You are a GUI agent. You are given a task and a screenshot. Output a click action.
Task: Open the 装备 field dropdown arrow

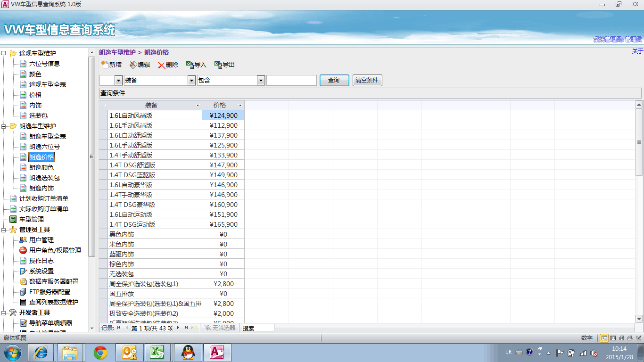click(191, 81)
